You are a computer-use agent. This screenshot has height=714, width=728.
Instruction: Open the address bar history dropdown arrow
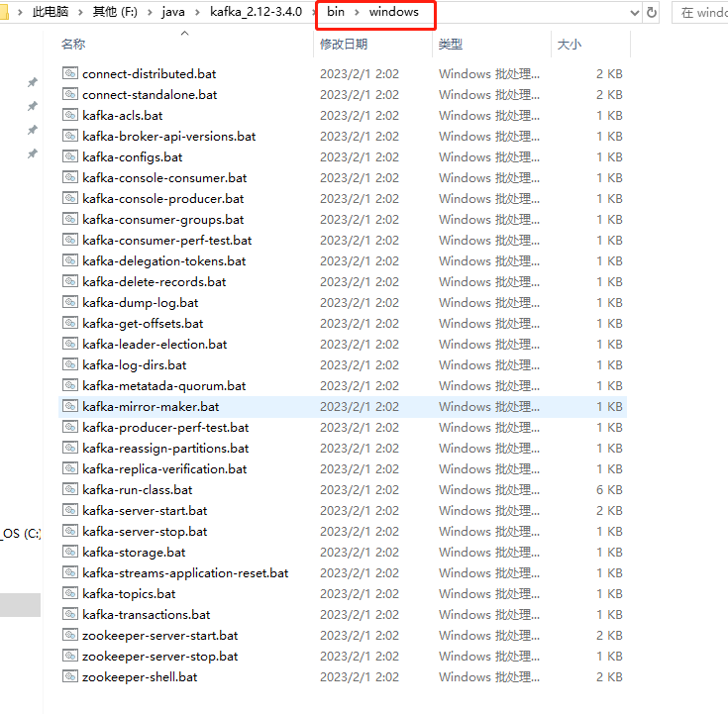tap(635, 13)
